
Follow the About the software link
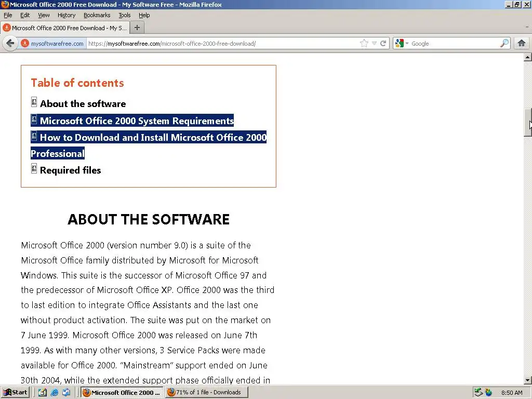[x=83, y=104]
